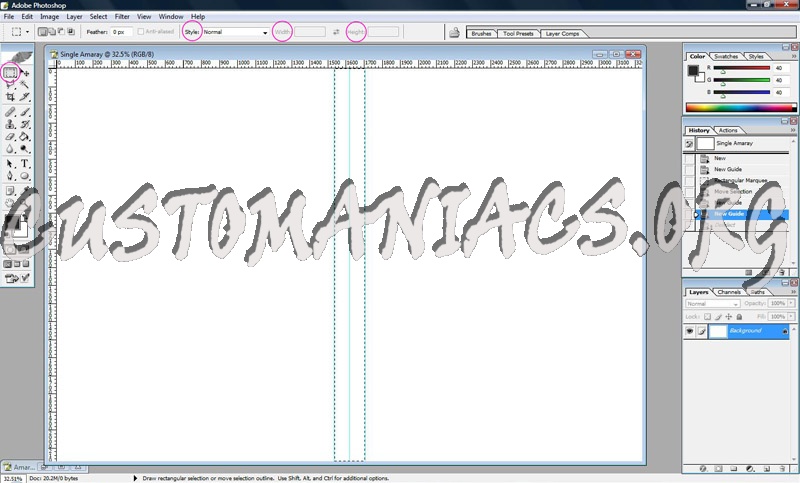Open the Fill slider arrow
This screenshot has width=800, height=483.
click(x=791, y=317)
